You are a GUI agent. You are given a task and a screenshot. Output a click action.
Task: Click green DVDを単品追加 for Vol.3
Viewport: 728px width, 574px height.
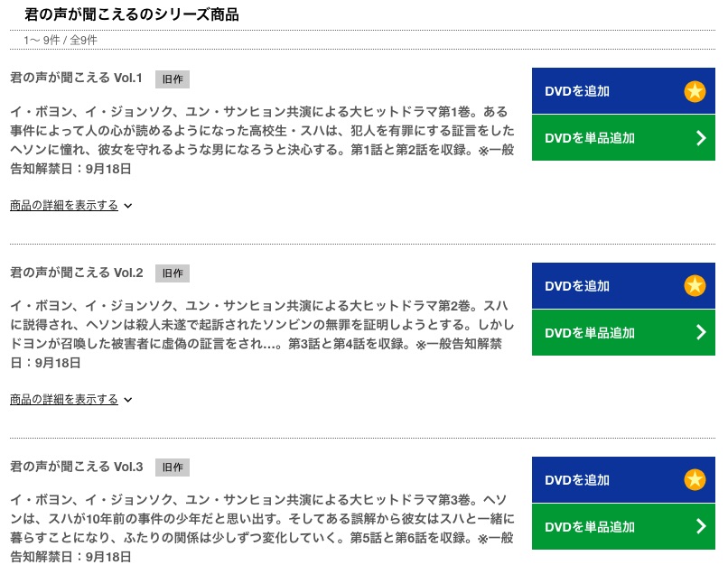pyautogui.click(x=623, y=526)
